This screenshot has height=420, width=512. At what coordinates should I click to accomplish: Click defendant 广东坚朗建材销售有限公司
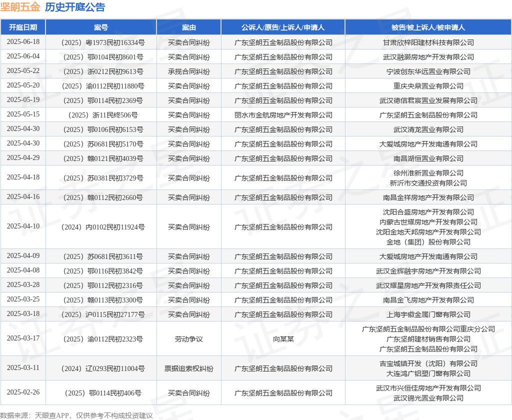[428, 339]
